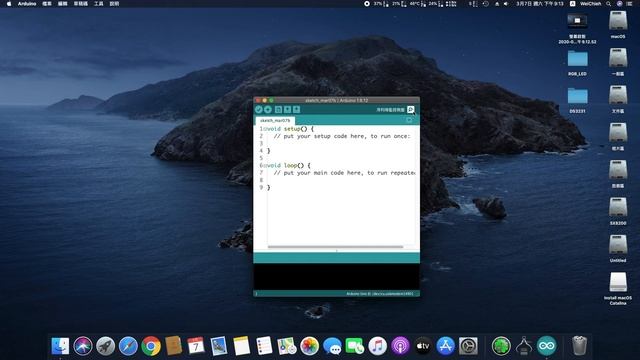Click the black console output area
640x360 pixels.
point(336,277)
